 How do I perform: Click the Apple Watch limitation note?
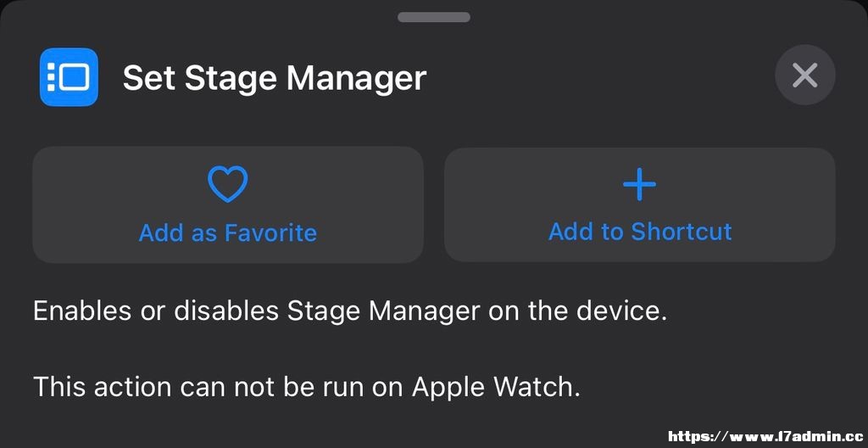pyautogui.click(x=307, y=386)
